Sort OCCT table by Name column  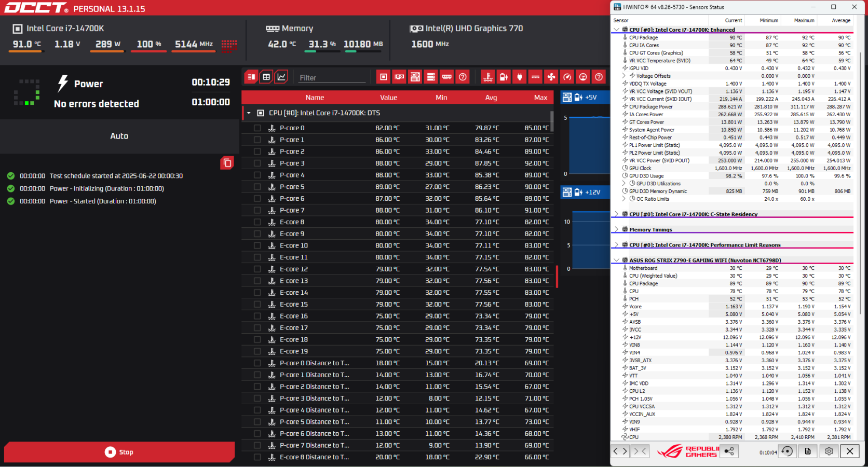pyautogui.click(x=315, y=98)
